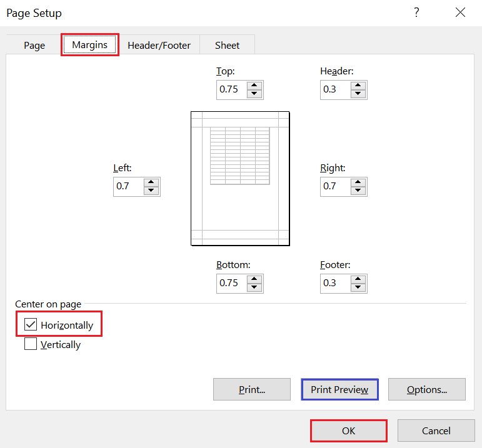Open help with the question mark icon

pyautogui.click(x=416, y=12)
